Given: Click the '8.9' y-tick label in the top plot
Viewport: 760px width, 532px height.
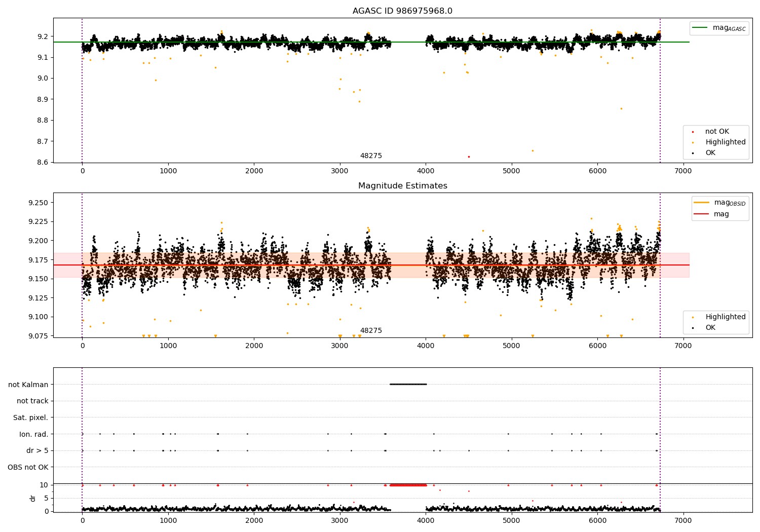Looking at the screenshot, I should (43, 99).
